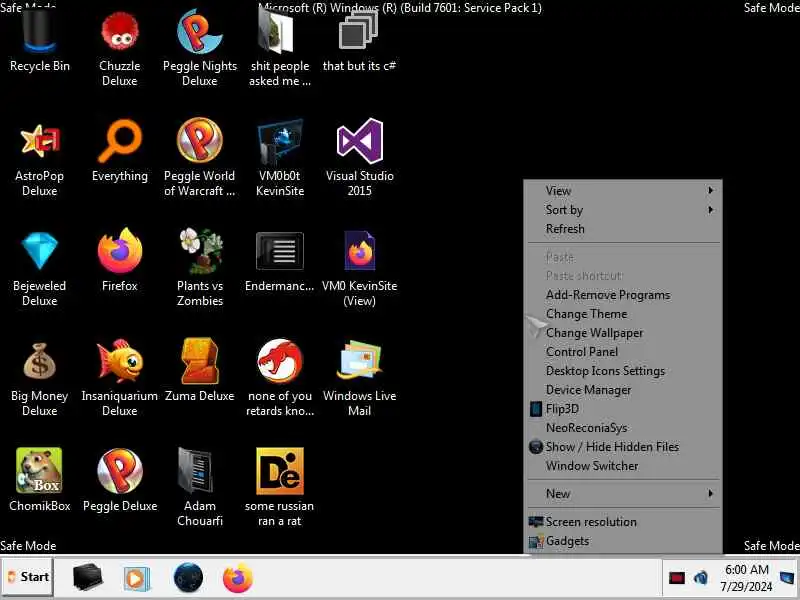Open Control Panel from the context menu
Image resolution: width=800 pixels, height=600 pixels.
(623, 352)
